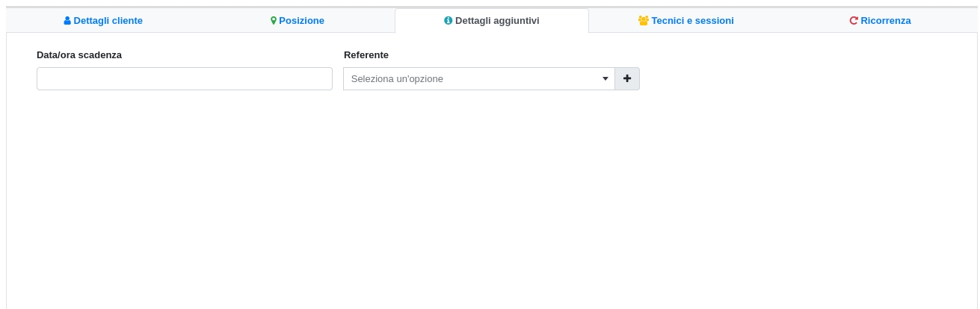Open the Dettagli cliente tab
980x309 pixels.
pos(108,21)
